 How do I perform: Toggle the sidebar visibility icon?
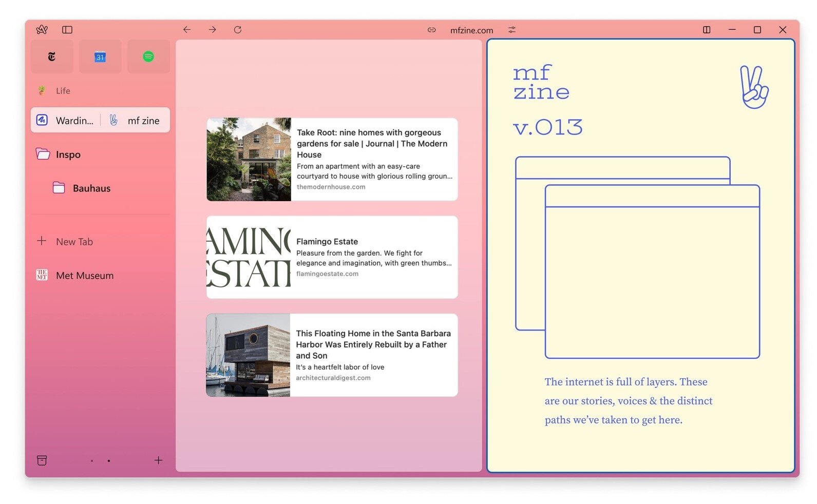tap(67, 30)
